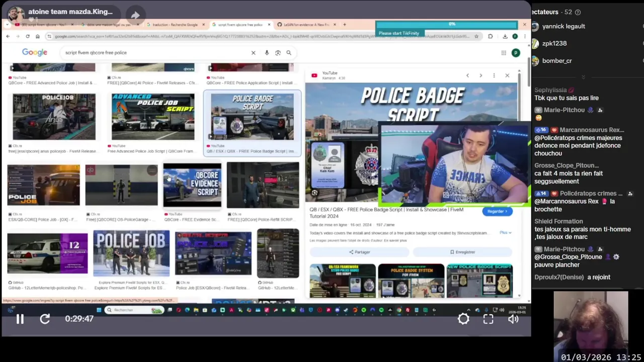Open the OS-PoliceGarage thumbnail

tap(121, 185)
